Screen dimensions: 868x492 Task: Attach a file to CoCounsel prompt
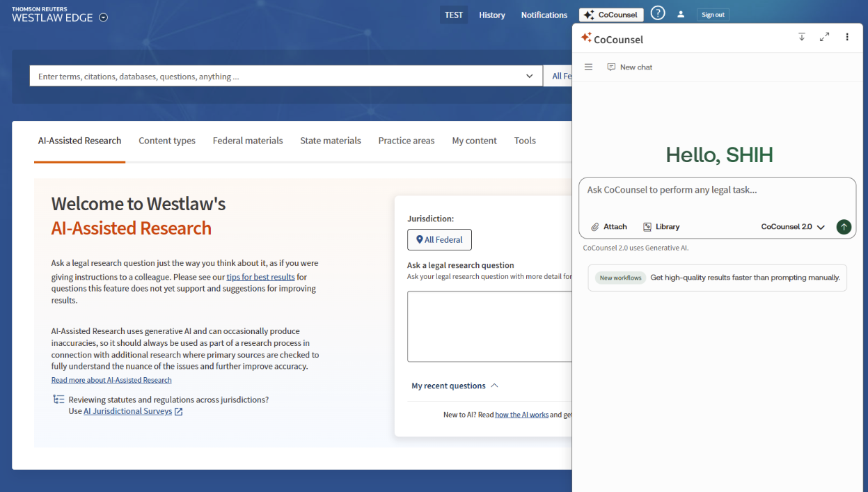tap(608, 227)
